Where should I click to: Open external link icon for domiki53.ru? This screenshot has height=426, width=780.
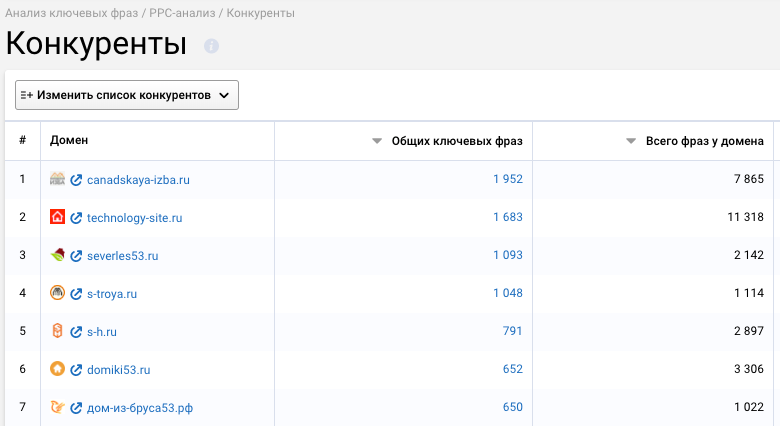tap(76, 370)
